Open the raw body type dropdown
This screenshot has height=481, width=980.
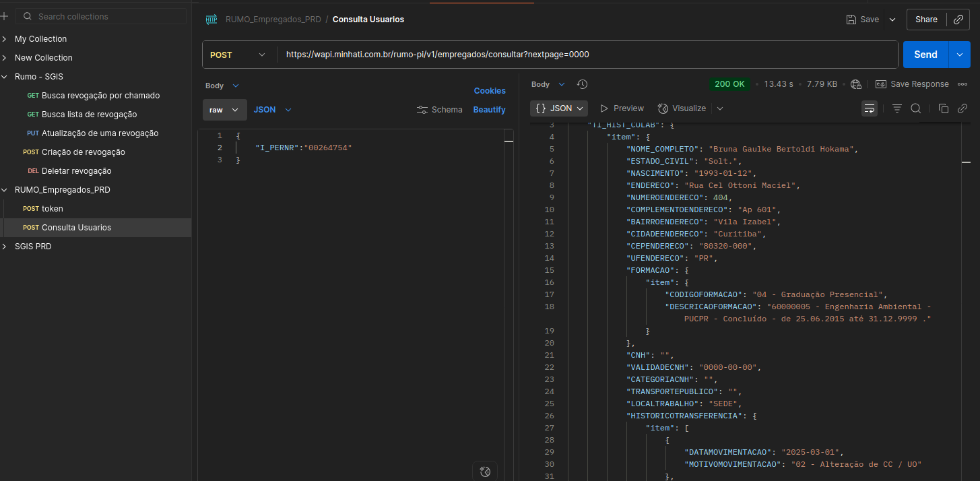(224, 110)
